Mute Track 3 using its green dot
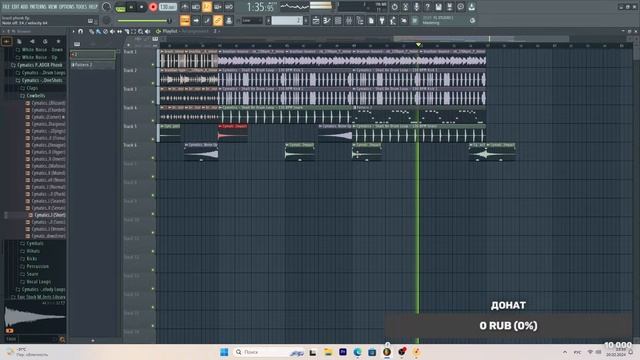The width and height of the screenshot is (640, 360). tap(153, 102)
